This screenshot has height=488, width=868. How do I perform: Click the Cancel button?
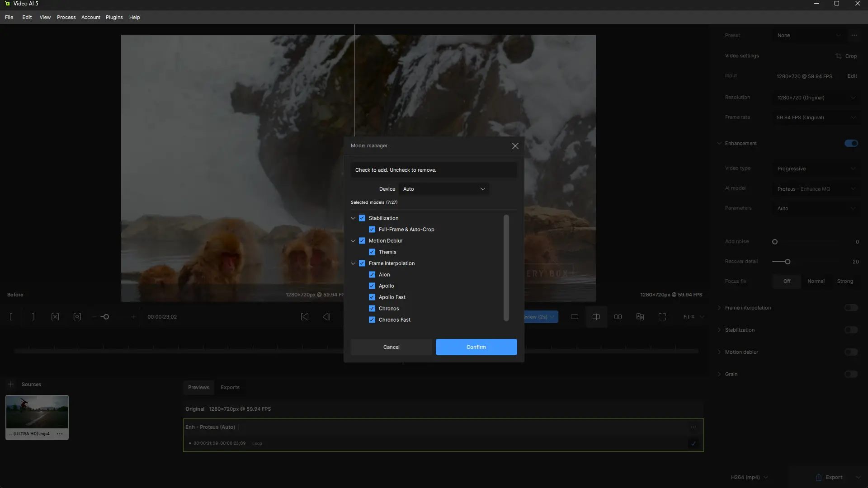(391, 347)
